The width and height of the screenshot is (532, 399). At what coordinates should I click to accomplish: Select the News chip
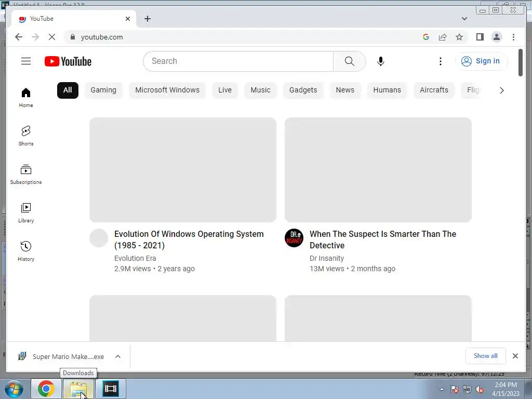click(x=345, y=90)
